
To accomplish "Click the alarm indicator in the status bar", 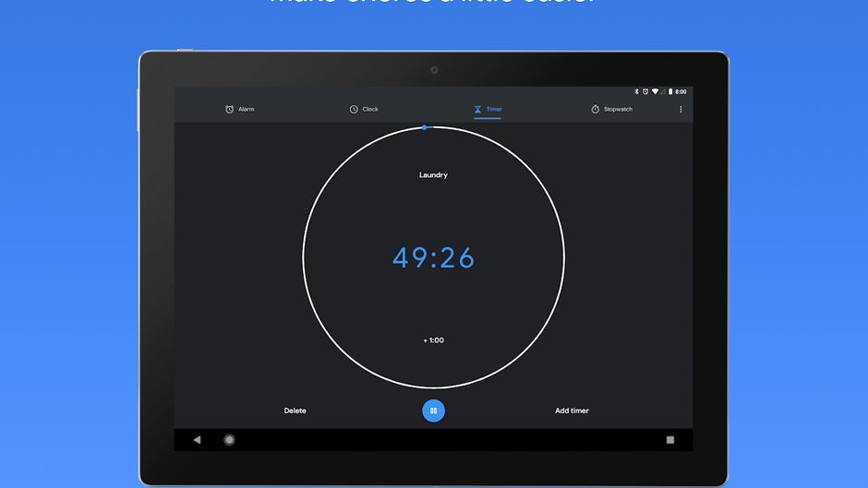I will click(x=645, y=92).
